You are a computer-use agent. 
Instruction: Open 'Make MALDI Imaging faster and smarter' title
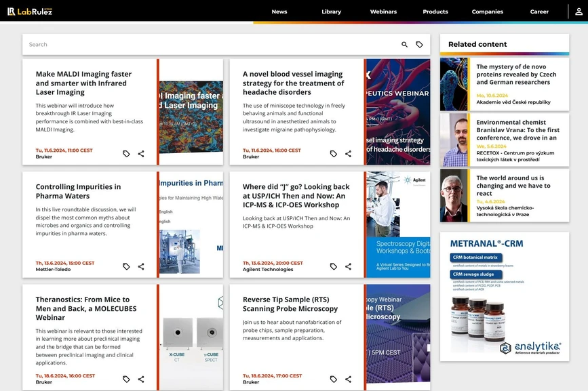(x=83, y=83)
